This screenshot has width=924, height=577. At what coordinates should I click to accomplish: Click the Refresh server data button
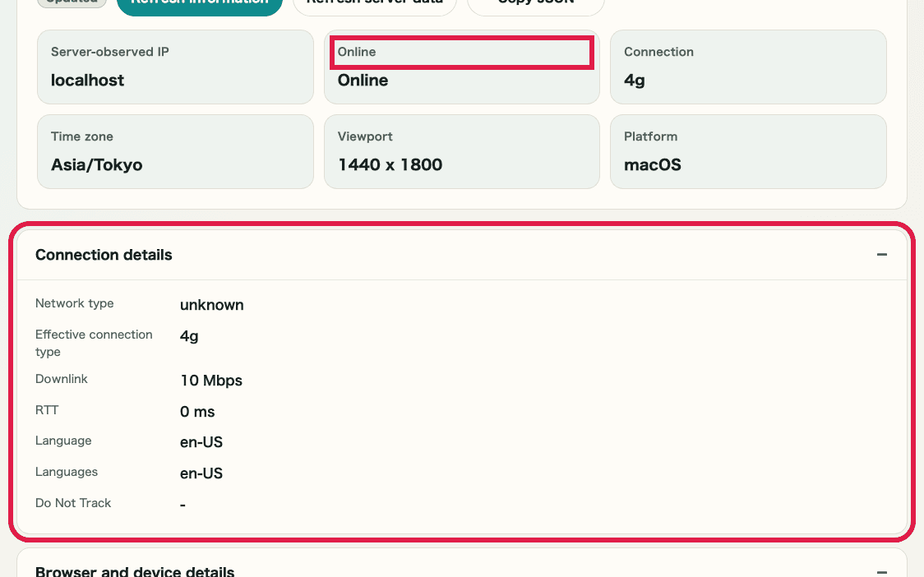point(374,4)
